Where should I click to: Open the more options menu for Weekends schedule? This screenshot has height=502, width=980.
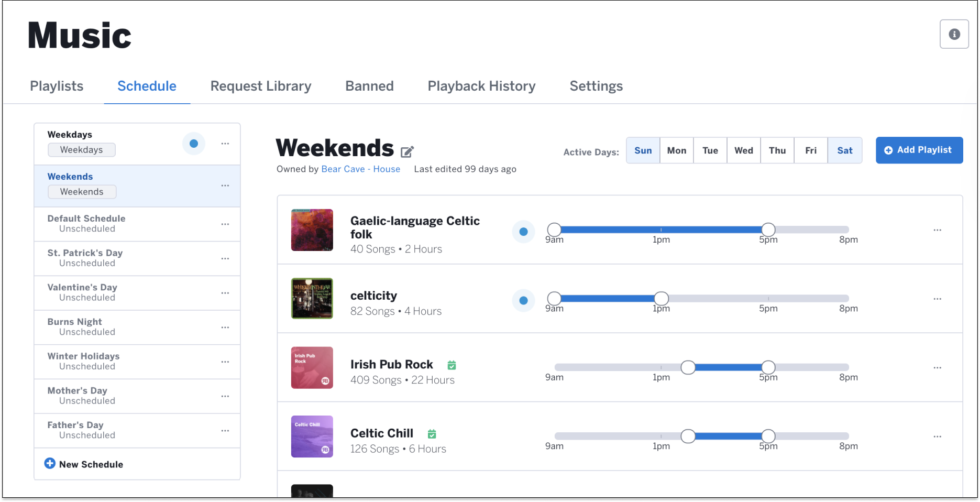225,185
